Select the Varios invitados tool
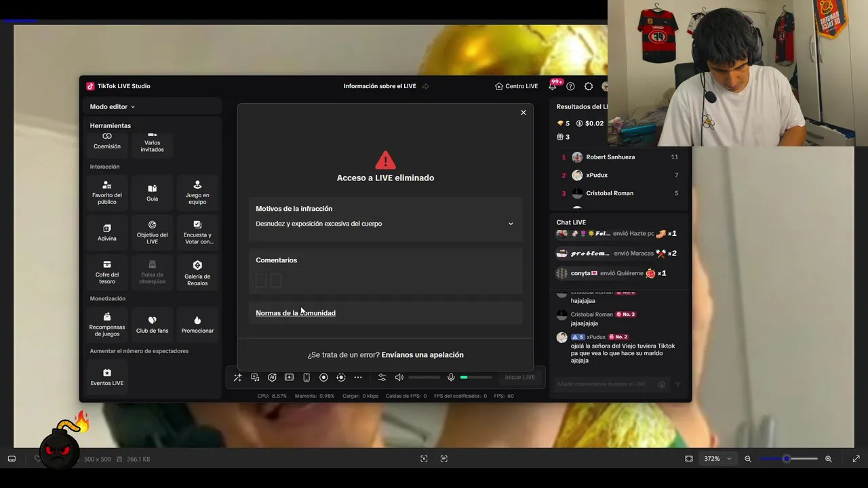The image size is (868, 488). click(152, 142)
